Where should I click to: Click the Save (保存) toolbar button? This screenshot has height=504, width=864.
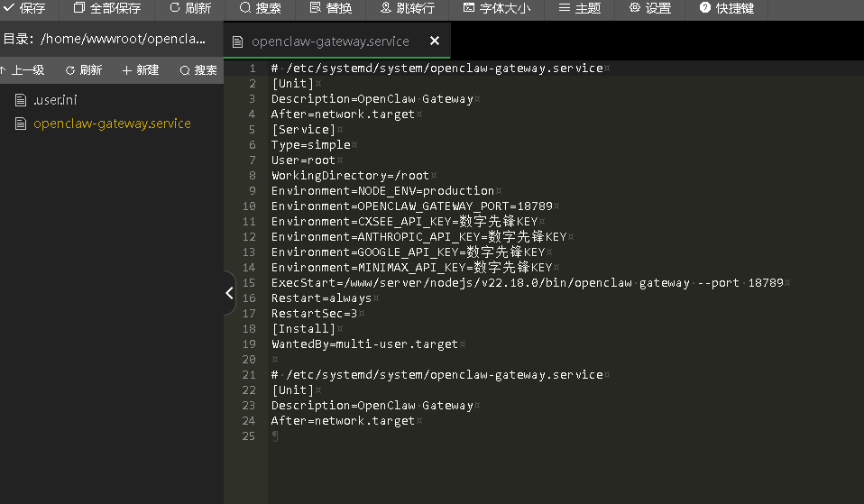coord(25,9)
